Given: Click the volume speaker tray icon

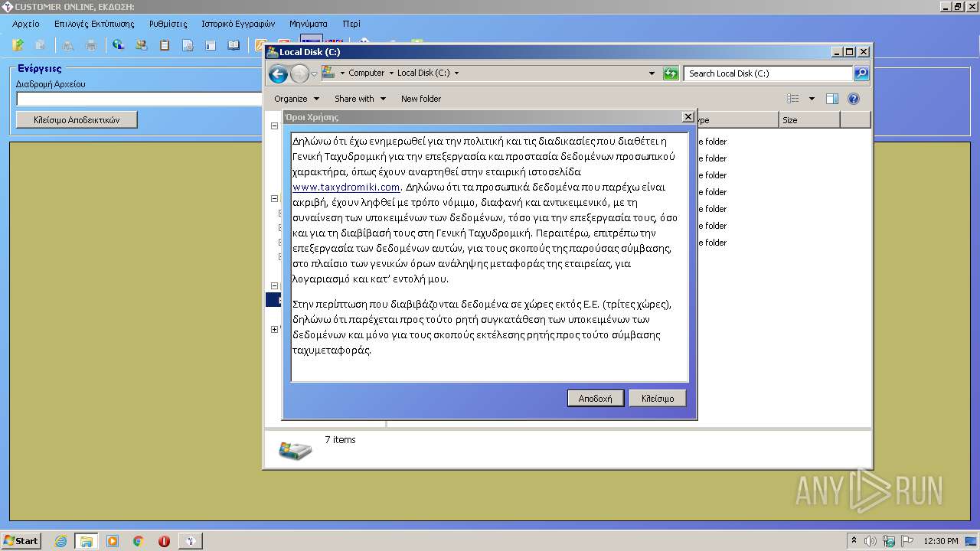Looking at the screenshot, I should [x=871, y=541].
